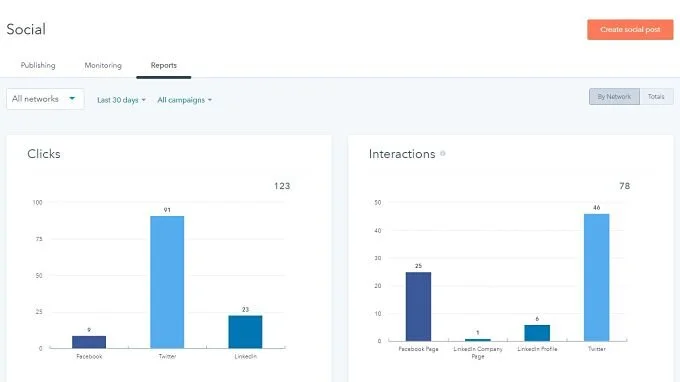Click the Facebook Page axis label

click(418, 349)
